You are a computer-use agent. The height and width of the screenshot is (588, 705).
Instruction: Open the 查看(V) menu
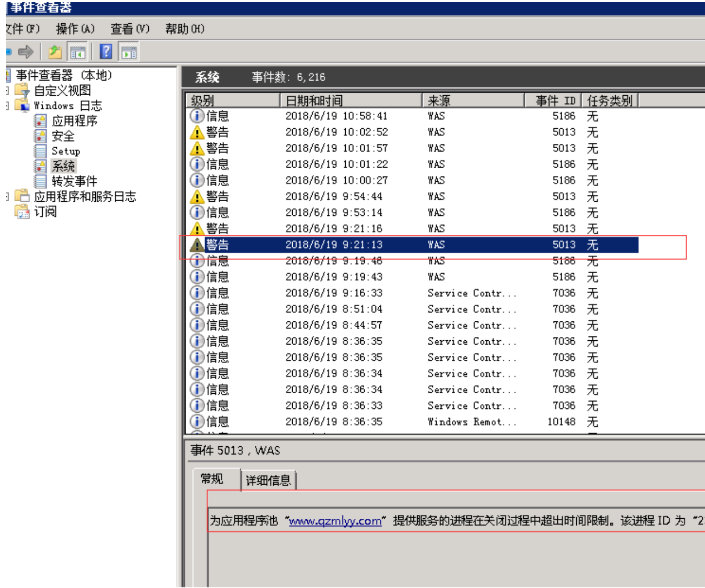130,29
